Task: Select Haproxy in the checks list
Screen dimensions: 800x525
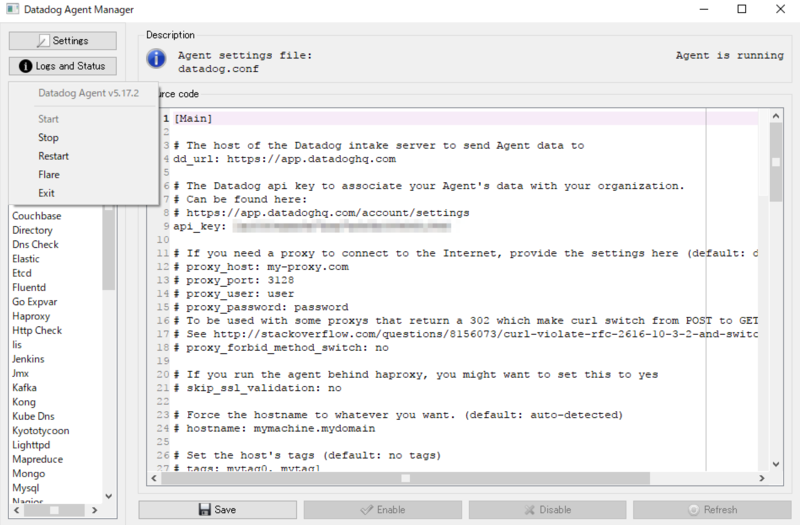Action: coord(31,316)
